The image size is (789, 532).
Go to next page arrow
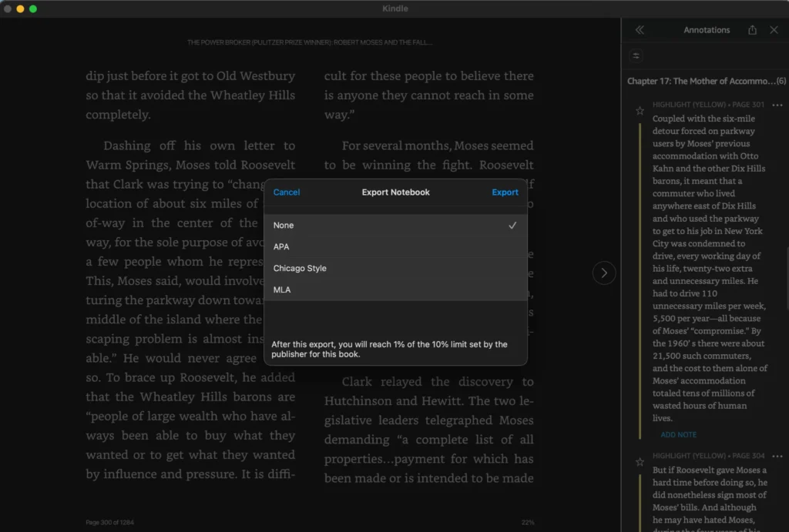[x=604, y=273]
